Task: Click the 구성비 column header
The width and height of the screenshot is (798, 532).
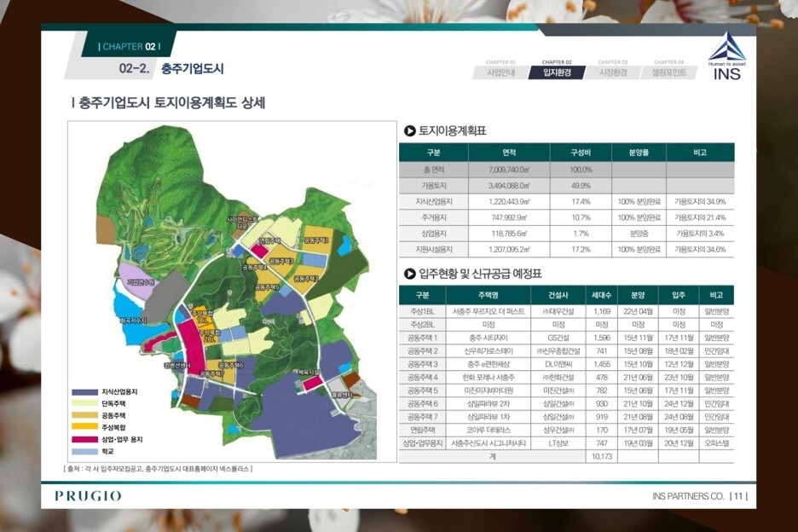Action: tap(581, 153)
